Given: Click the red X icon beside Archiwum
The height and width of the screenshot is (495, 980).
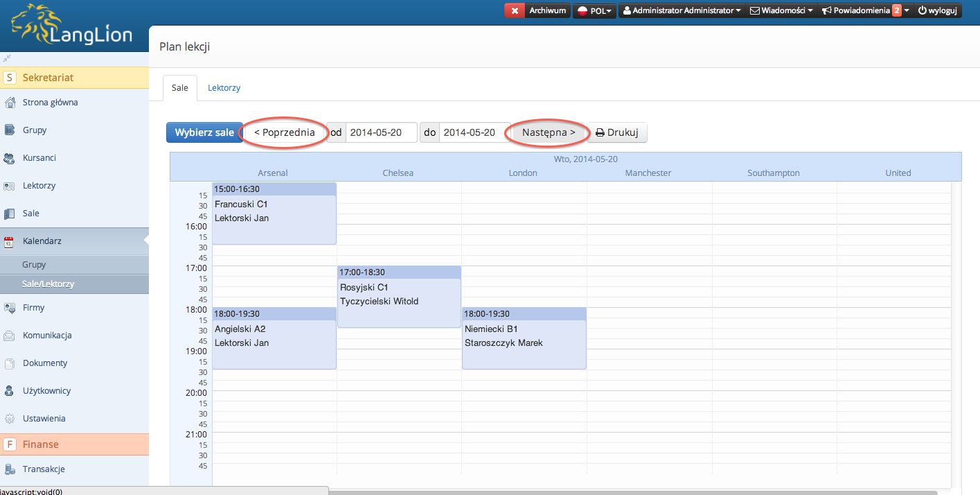Looking at the screenshot, I should 514,10.
